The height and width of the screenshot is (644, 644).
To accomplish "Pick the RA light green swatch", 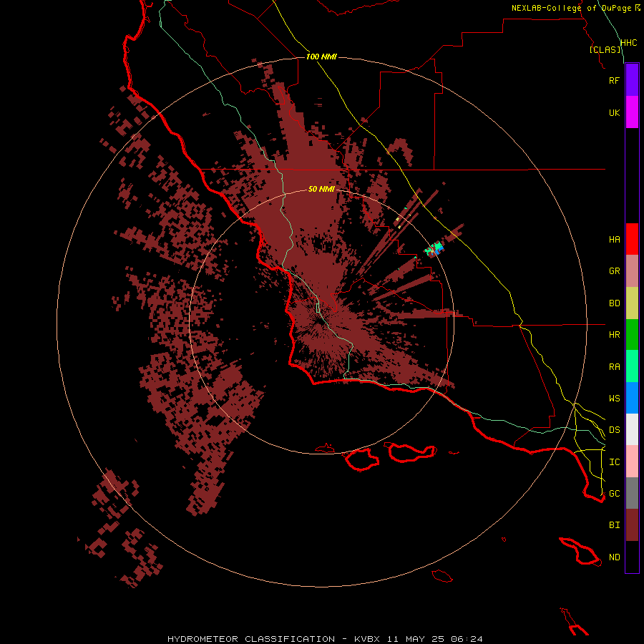I will click(632, 366).
